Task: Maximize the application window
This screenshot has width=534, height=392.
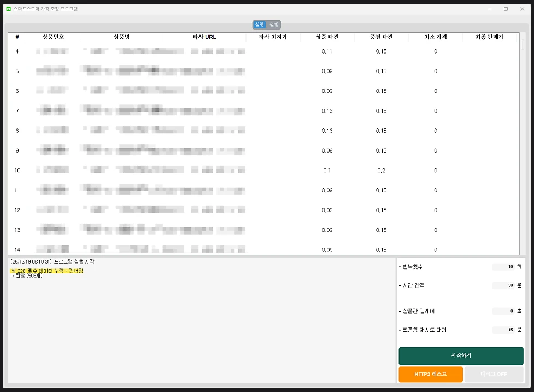Action: click(x=506, y=9)
